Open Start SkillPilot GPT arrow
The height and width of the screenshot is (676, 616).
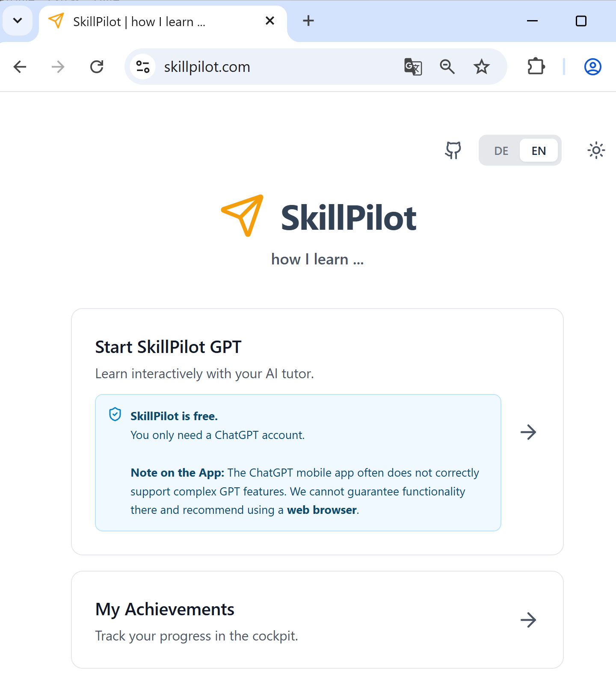coord(528,432)
